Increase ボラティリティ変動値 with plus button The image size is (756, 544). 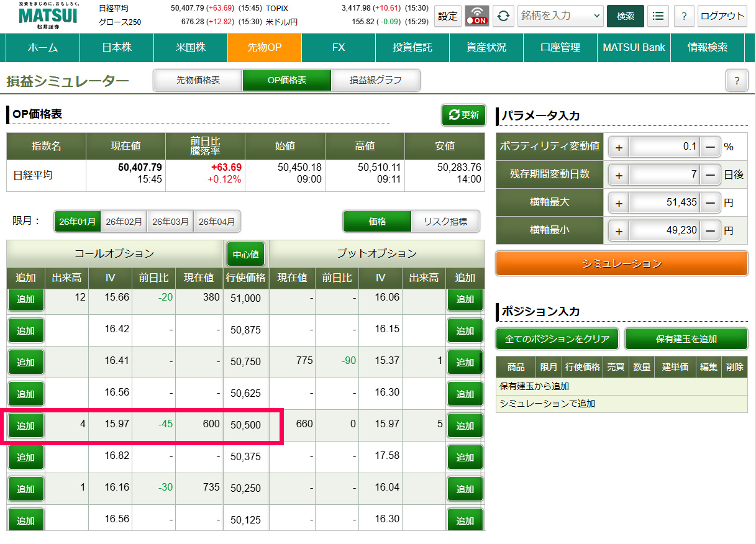(x=618, y=147)
